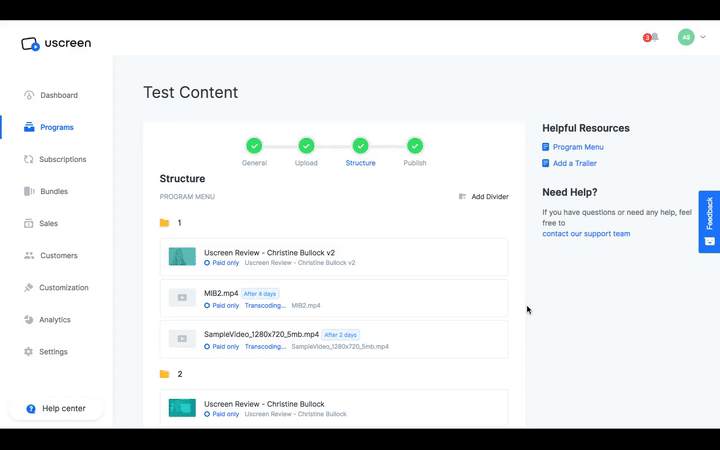The image size is (720, 450).
Task: Select the Publish step checkmark
Action: [x=415, y=146]
